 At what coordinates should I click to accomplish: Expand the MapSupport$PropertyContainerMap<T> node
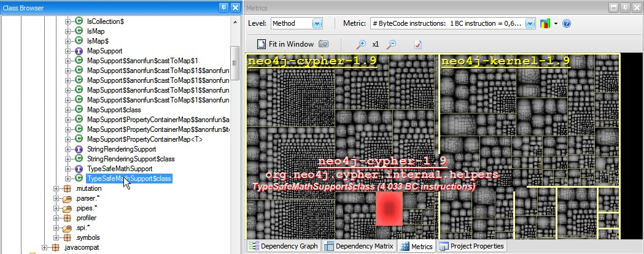click(68, 139)
